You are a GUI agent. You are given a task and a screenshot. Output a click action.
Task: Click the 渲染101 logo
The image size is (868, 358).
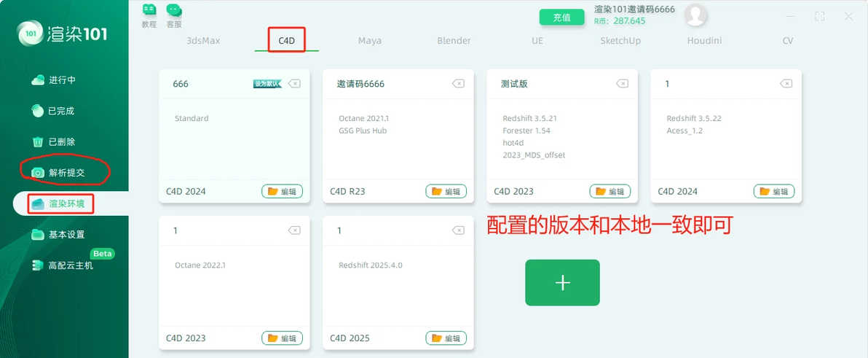click(x=63, y=34)
